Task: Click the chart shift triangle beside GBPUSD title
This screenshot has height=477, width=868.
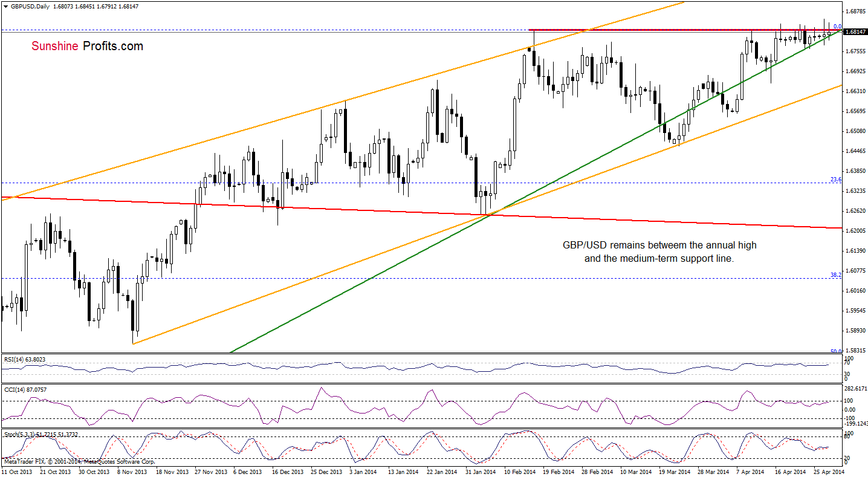Action: (x=5, y=5)
